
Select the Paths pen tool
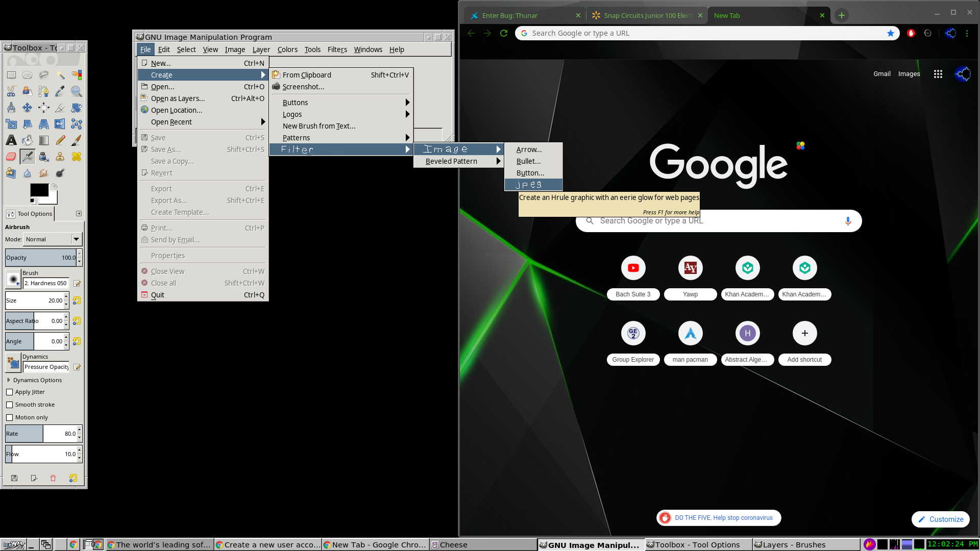pyautogui.click(x=44, y=91)
